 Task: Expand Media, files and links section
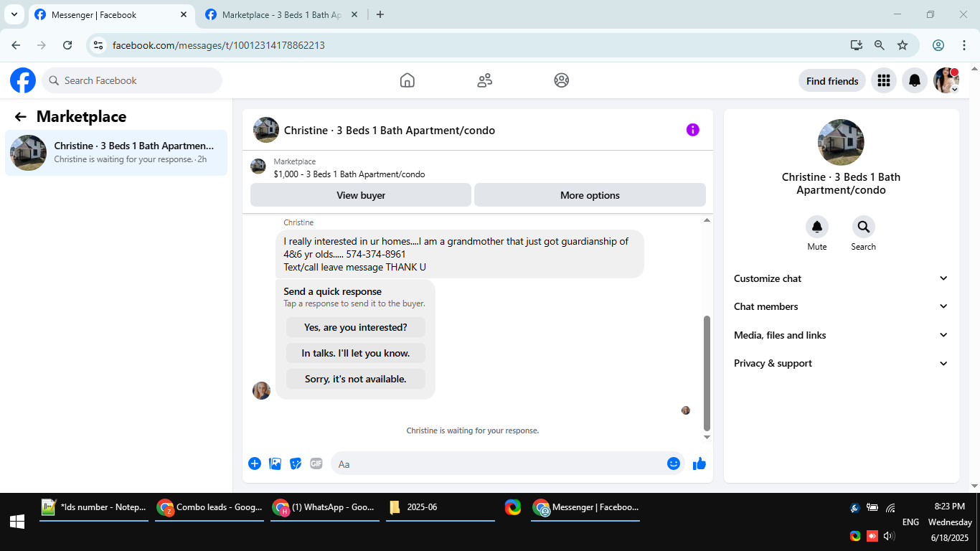point(841,335)
